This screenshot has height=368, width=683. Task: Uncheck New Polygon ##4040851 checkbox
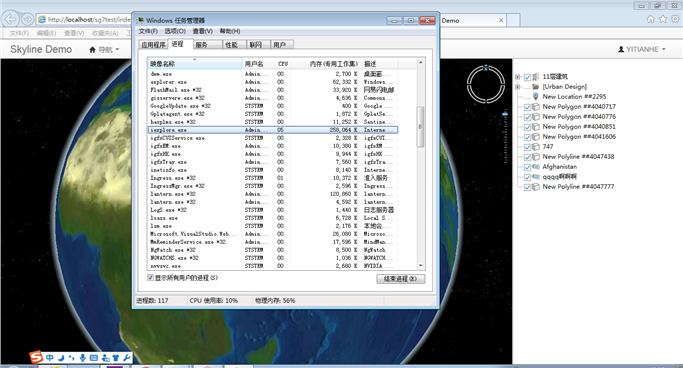[x=527, y=127]
